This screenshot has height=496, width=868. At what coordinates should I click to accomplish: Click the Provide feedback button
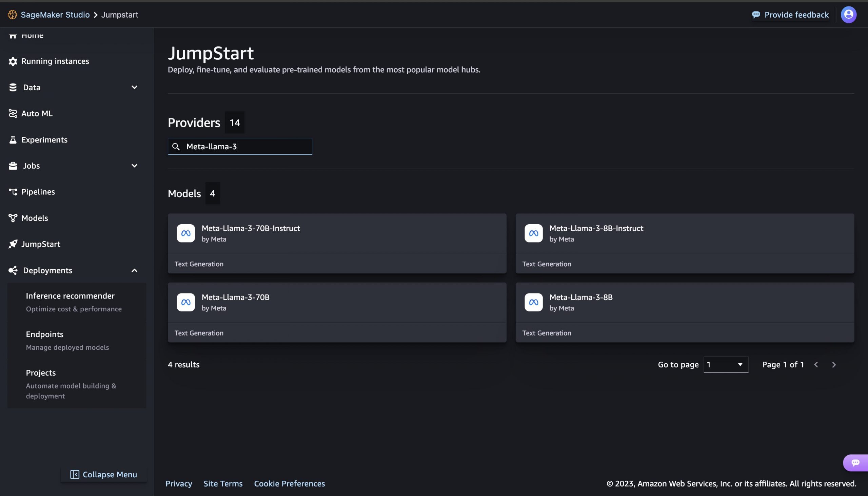tap(790, 15)
